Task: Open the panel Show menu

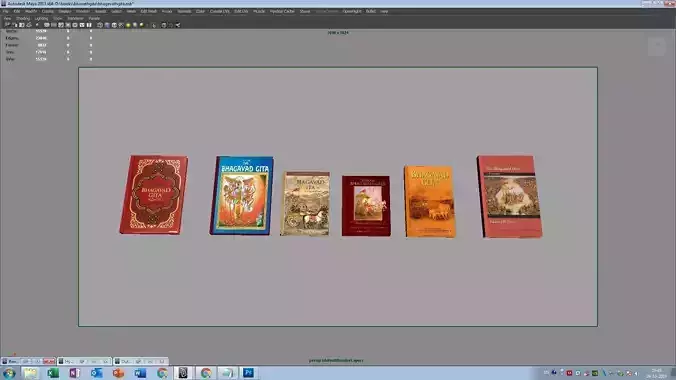Action: [58, 19]
